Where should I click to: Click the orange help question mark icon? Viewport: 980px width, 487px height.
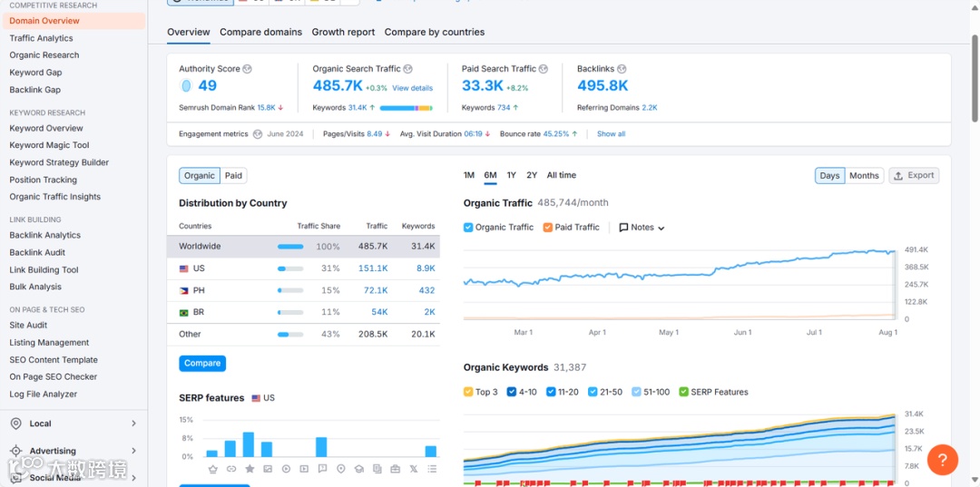943,460
